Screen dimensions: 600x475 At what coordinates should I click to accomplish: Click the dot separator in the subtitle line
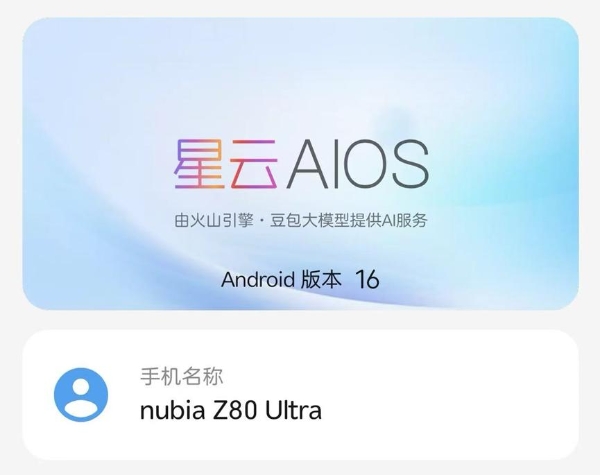click(x=262, y=222)
